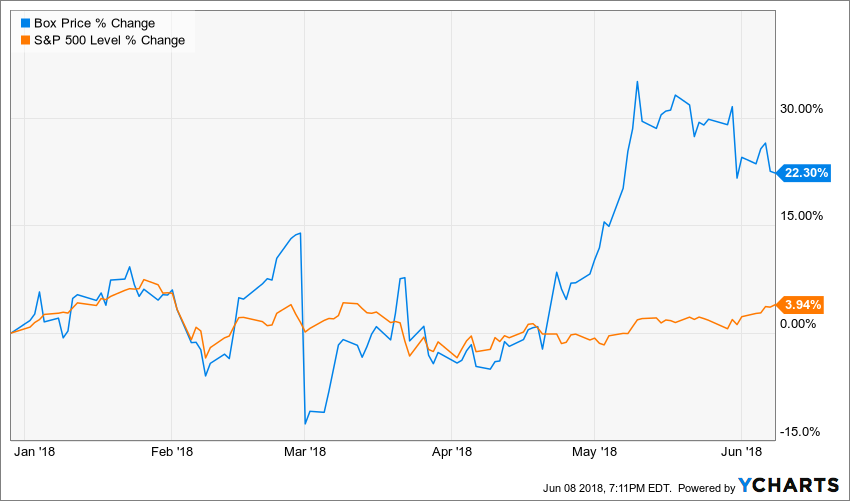The height and width of the screenshot is (501, 850).
Task: Click the Jun 08 2018 timestamp
Action: (604, 486)
